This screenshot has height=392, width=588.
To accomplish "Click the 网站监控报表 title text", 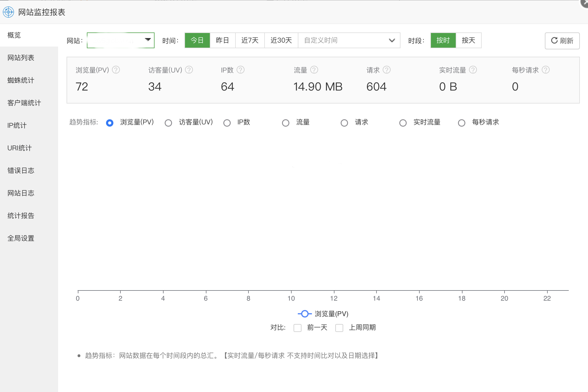I will (x=42, y=12).
